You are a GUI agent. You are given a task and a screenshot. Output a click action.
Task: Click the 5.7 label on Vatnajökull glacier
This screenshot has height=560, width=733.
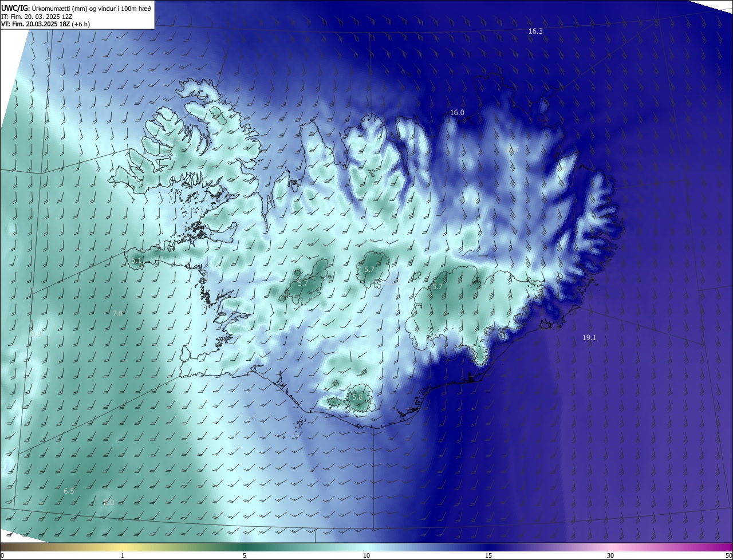click(438, 287)
